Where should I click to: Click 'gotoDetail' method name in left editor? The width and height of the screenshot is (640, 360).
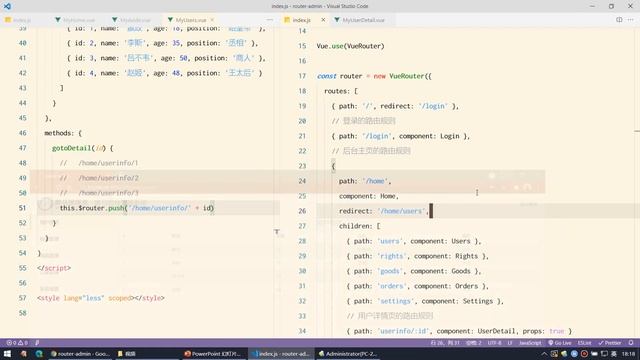pyautogui.click(x=71, y=148)
